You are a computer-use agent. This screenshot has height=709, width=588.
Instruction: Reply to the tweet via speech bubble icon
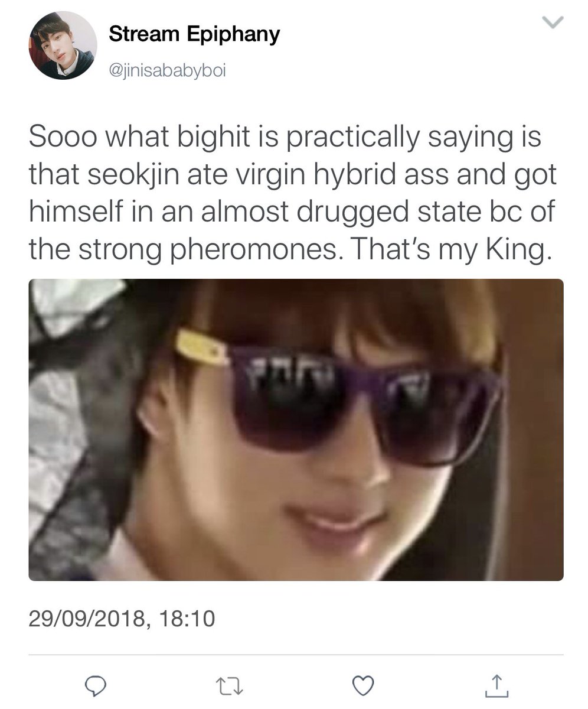[x=96, y=685]
